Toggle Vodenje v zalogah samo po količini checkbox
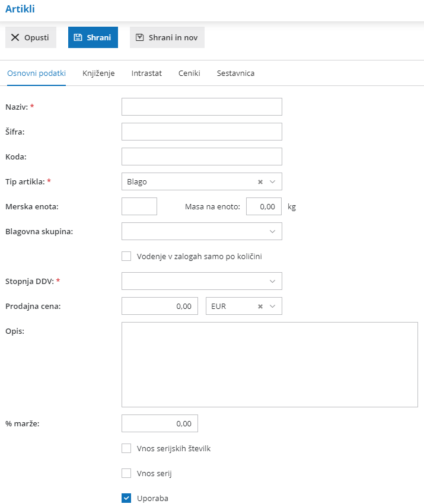 click(x=126, y=257)
